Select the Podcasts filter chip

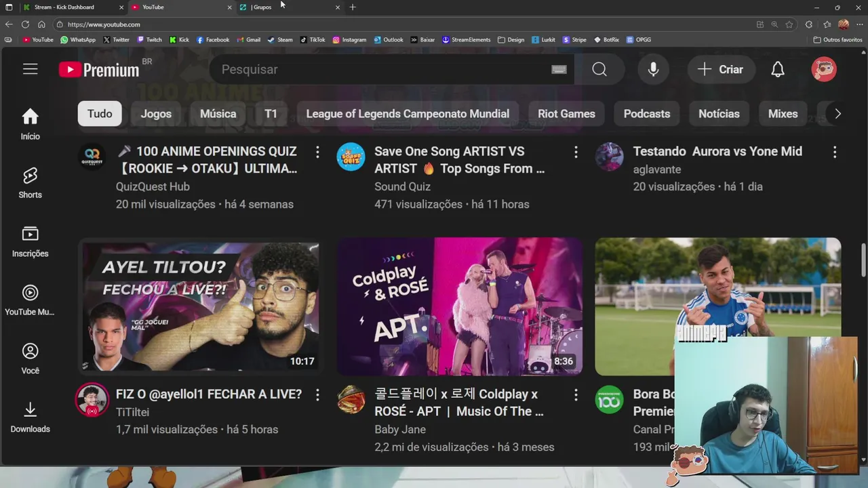647,114
